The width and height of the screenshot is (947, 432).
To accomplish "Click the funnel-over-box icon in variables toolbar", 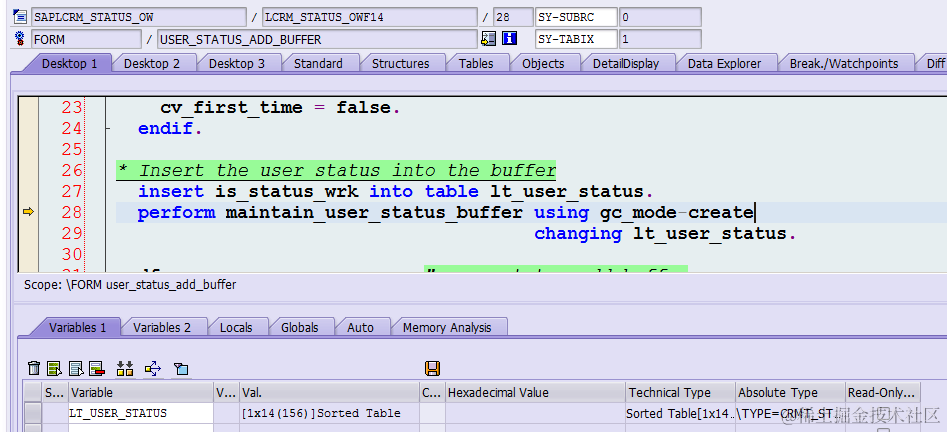I will pyautogui.click(x=181, y=368).
